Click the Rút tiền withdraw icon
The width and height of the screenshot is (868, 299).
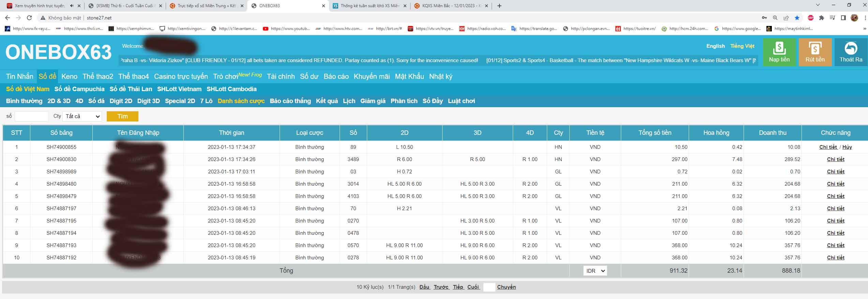click(x=815, y=49)
